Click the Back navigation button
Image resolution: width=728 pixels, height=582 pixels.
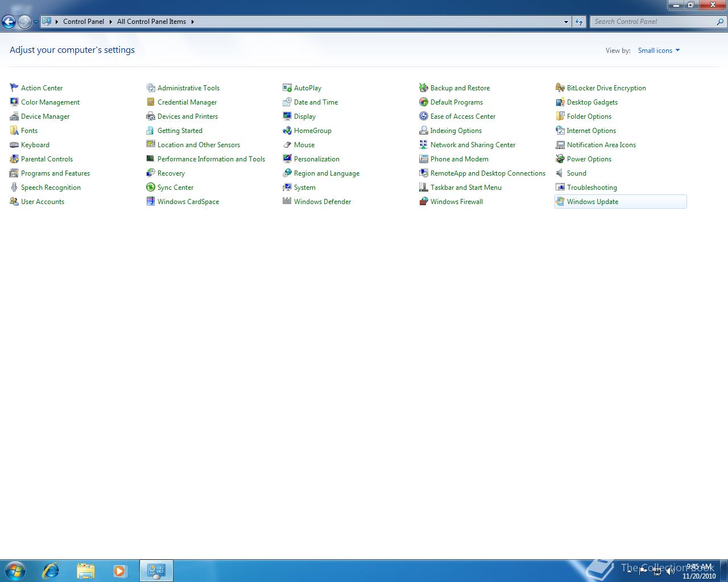coord(9,22)
